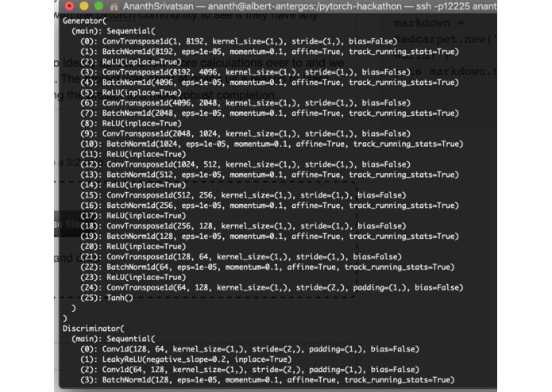Click the home folder icon in title bar

(114, 6)
